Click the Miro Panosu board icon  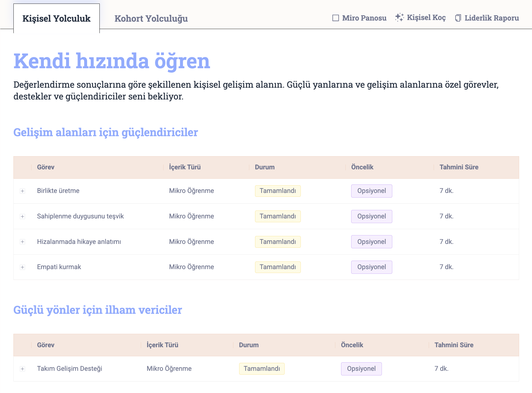tap(335, 18)
